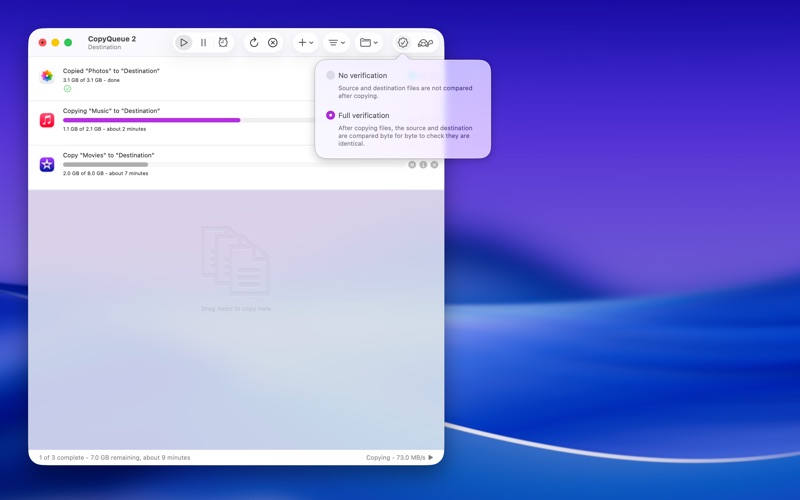This screenshot has width=800, height=500.
Task: Select the No verification radio option
Action: [x=331, y=76]
